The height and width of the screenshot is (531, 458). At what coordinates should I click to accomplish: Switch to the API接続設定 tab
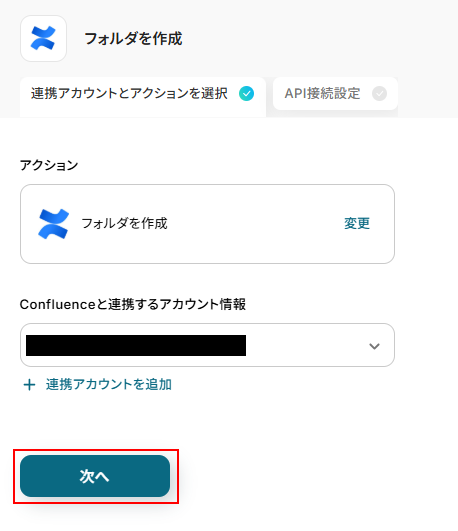click(335, 93)
